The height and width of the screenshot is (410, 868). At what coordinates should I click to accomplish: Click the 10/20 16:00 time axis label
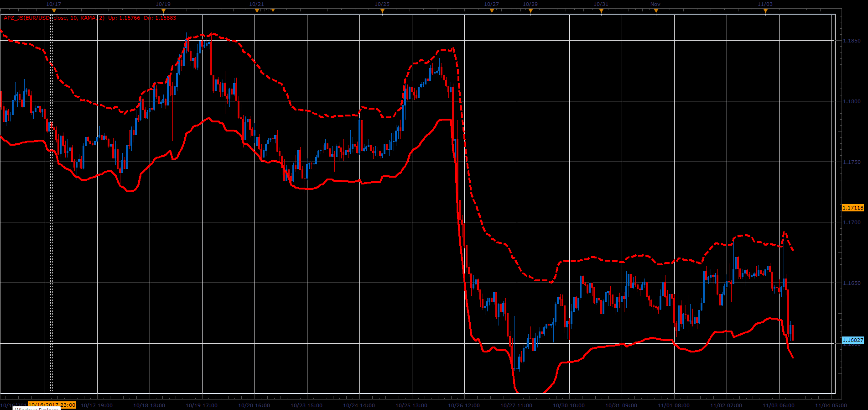coord(254,405)
